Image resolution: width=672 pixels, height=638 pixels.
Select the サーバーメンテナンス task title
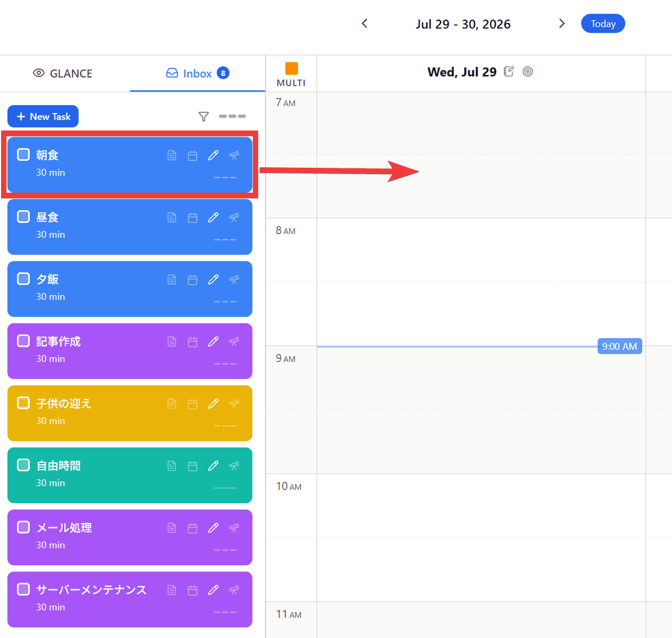coord(91,590)
